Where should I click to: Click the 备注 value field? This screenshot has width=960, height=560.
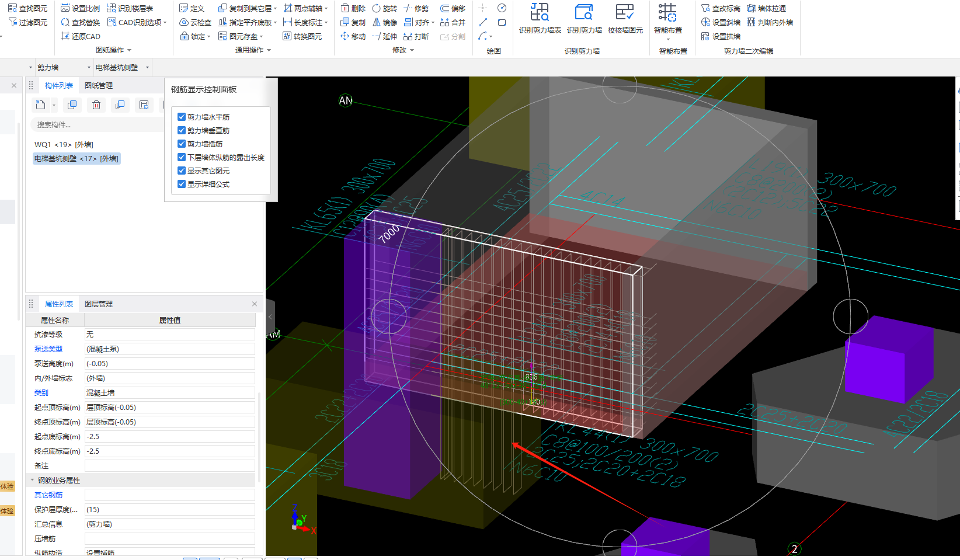click(170, 465)
